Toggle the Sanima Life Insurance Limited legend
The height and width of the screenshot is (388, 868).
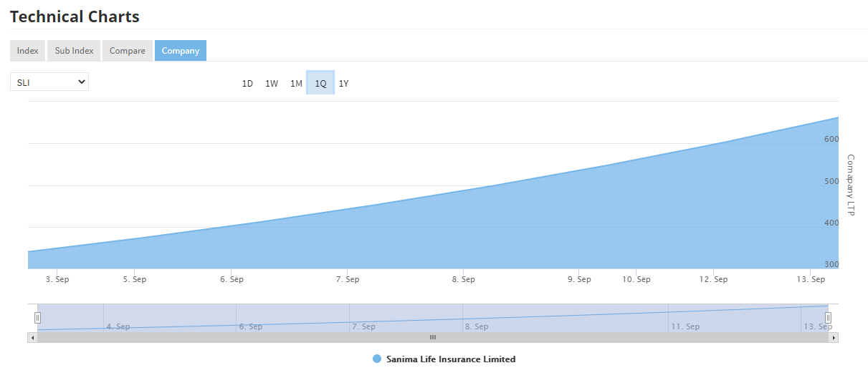[450, 359]
